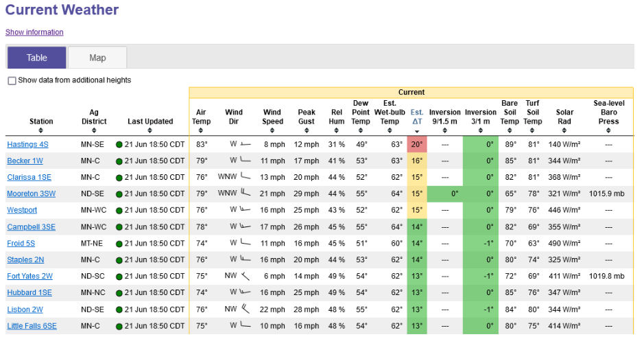Click the red 20° ΔT cell

coord(416,144)
